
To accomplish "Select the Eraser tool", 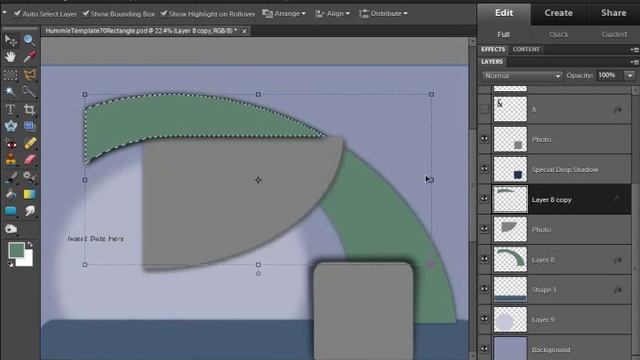I will tap(29, 160).
